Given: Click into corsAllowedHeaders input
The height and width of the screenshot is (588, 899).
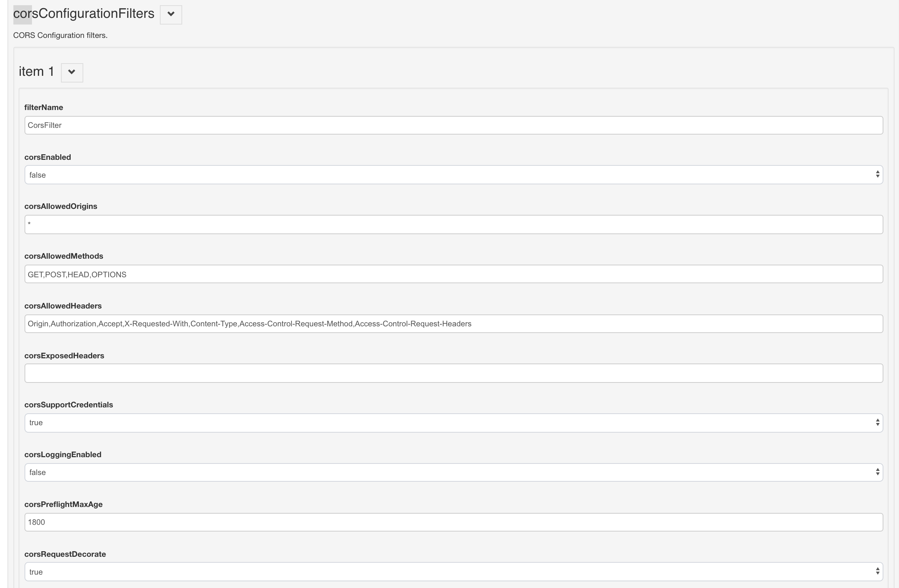Looking at the screenshot, I should (453, 324).
